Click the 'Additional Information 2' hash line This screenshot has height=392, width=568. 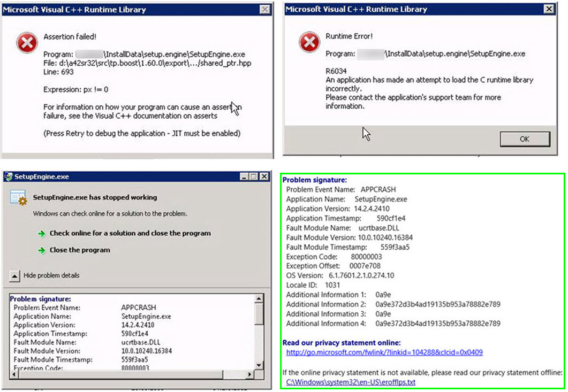click(393, 304)
